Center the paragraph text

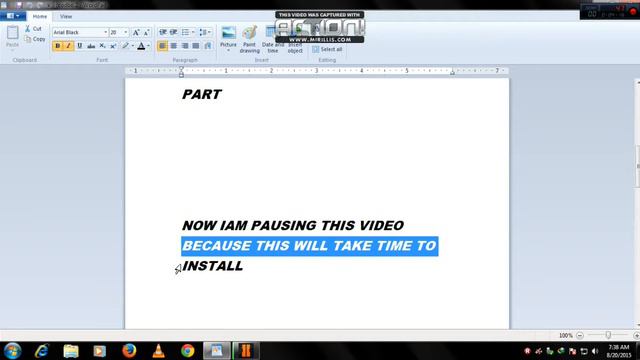(174, 46)
